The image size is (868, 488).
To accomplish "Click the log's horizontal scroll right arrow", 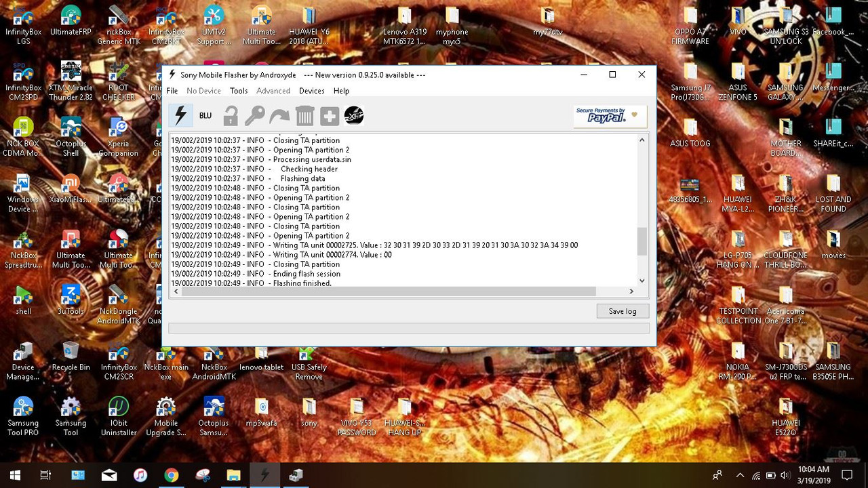I will click(x=631, y=291).
